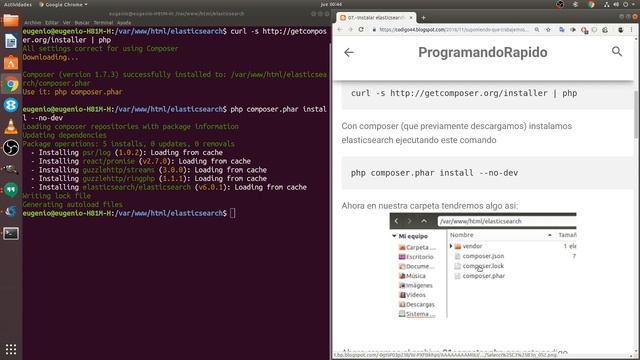Close the 'Instalar elasticsearch' Chrome tab
The height and width of the screenshot is (360, 640).
pos(411,18)
